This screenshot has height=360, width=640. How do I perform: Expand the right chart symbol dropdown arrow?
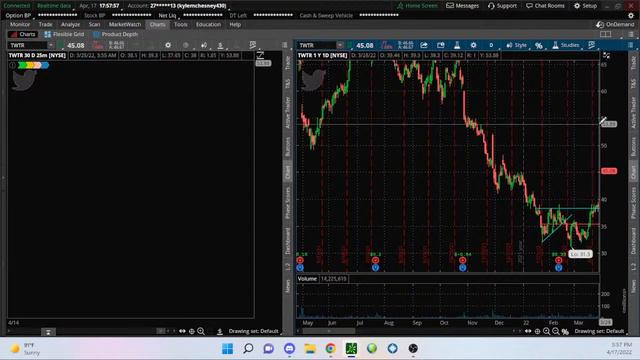[x=340, y=45]
